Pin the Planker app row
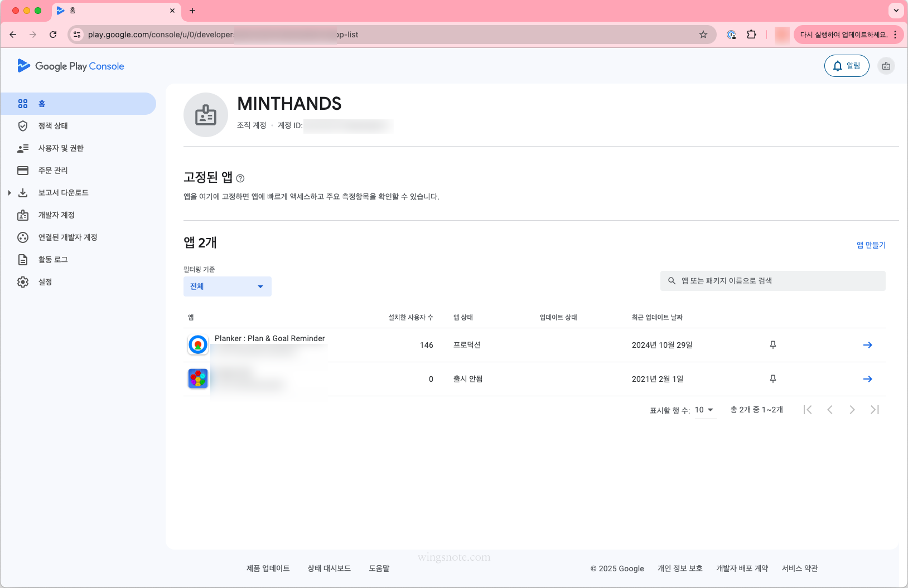The width and height of the screenshot is (908, 588). coord(773,345)
